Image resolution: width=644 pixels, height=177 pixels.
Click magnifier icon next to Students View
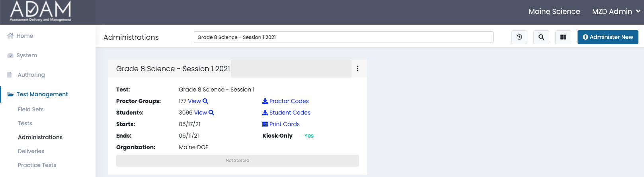[211, 113]
